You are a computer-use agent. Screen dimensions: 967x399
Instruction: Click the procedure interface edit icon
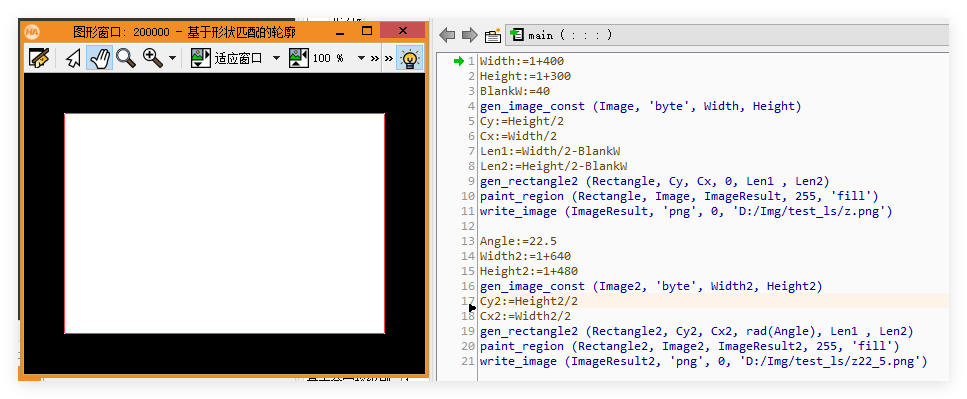coord(492,35)
